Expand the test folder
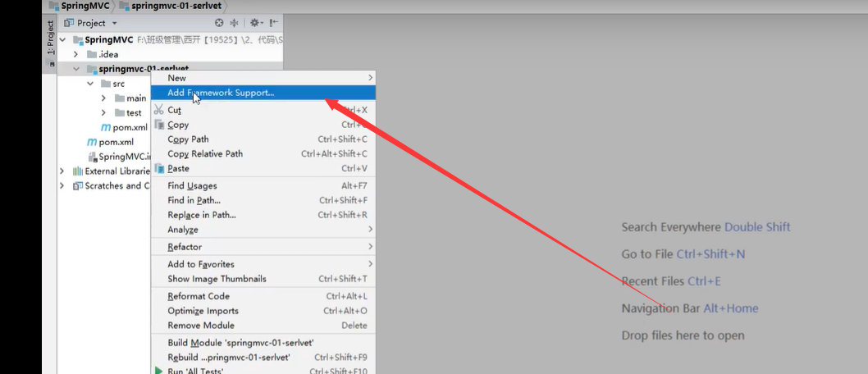 pyautogui.click(x=103, y=112)
